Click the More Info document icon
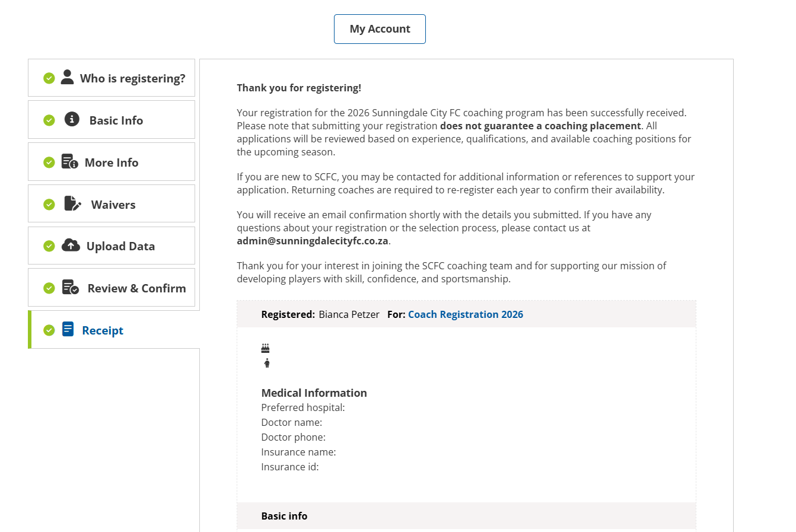This screenshot has width=796, height=532. click(x=69, y=162)
